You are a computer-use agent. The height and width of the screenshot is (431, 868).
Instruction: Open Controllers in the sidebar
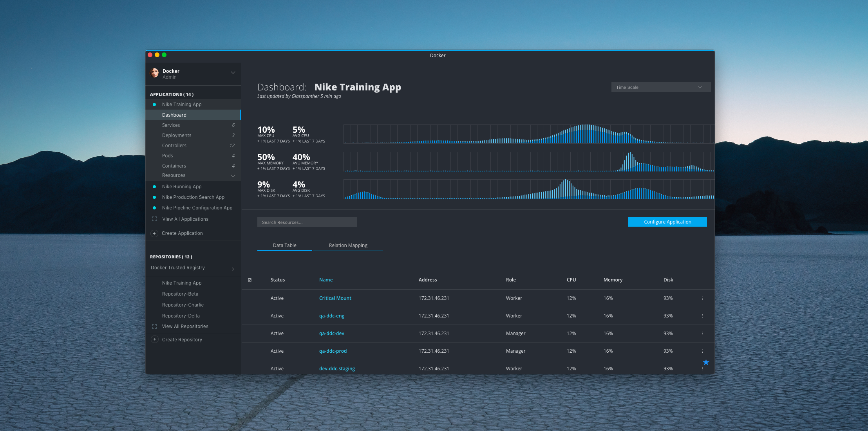tap(193, 146)
